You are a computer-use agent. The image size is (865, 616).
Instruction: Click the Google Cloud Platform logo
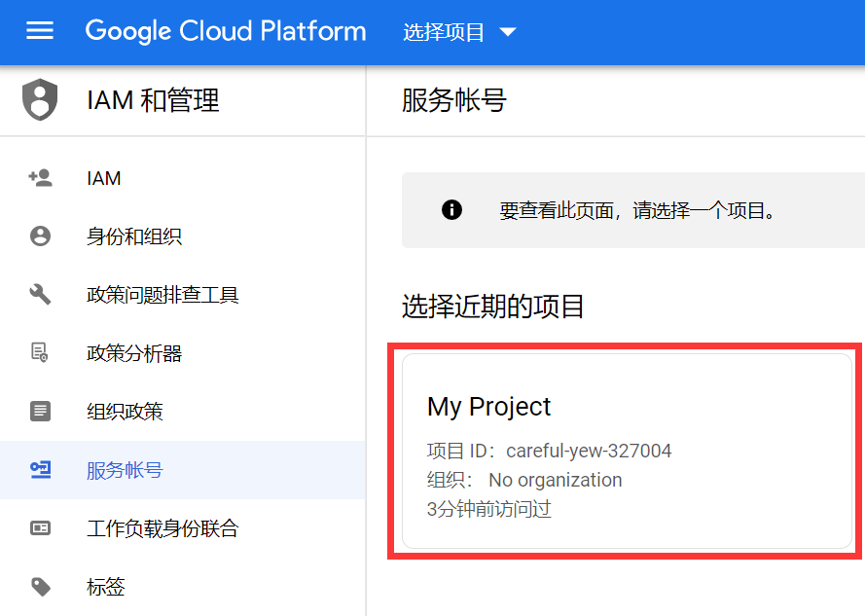coord(226,31)
